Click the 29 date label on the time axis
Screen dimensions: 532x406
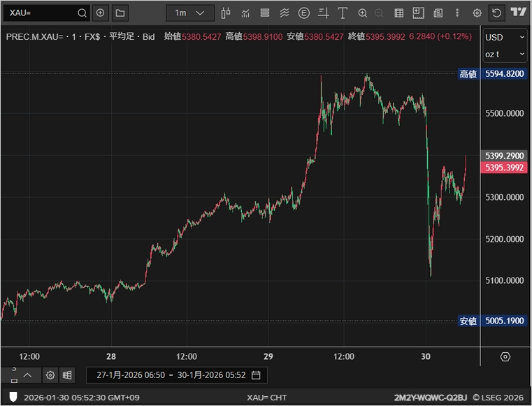tap(268, 356)
